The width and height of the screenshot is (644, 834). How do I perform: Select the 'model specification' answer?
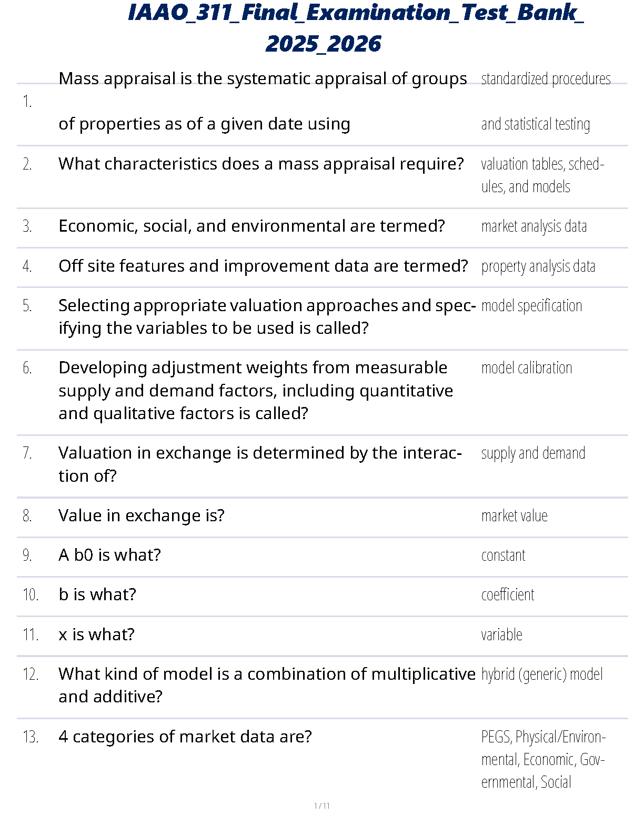[531, 306]
